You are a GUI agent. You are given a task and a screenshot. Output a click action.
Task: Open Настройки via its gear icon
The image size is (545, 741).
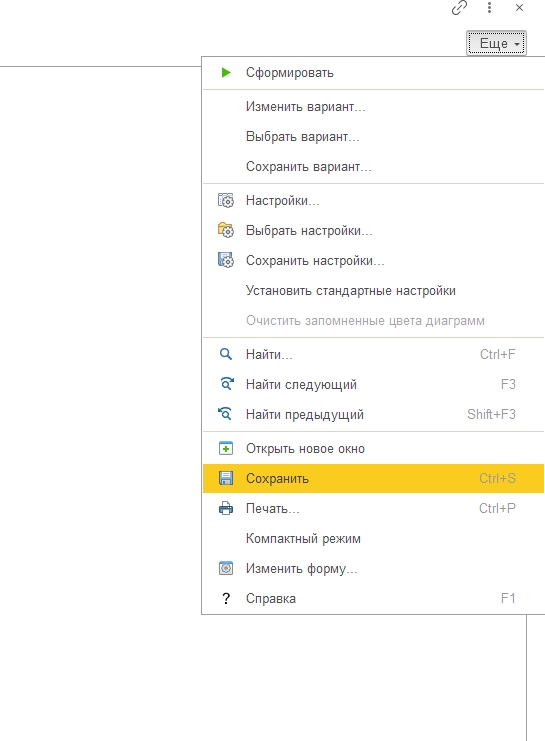226,200
